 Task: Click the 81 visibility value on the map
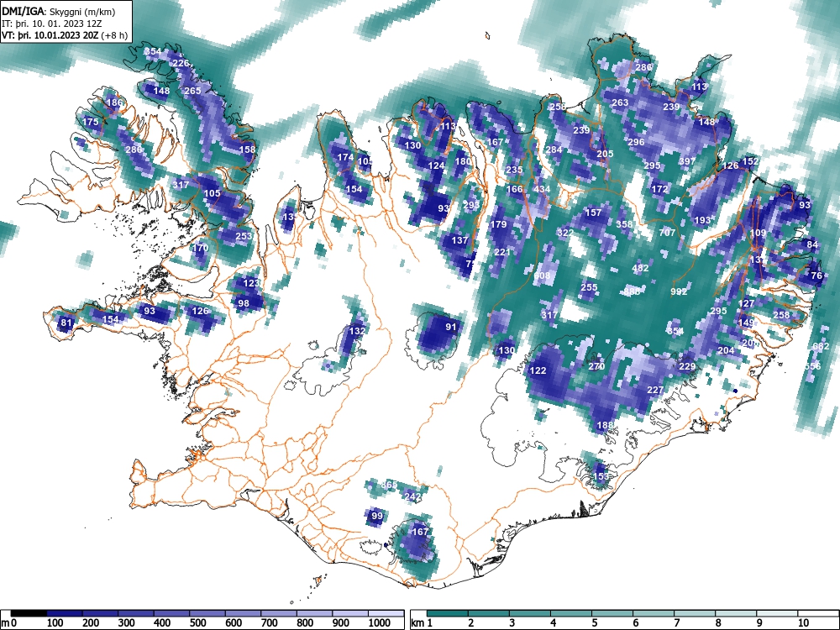point(66,323)
